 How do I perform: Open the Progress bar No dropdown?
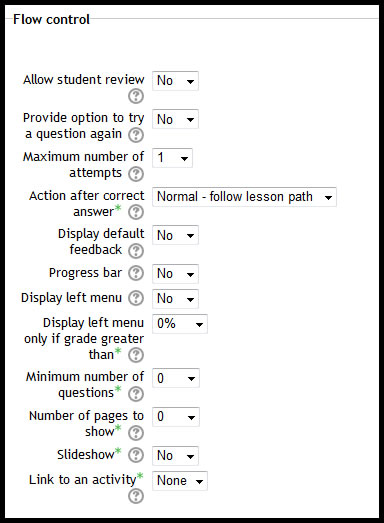[175, 274]
